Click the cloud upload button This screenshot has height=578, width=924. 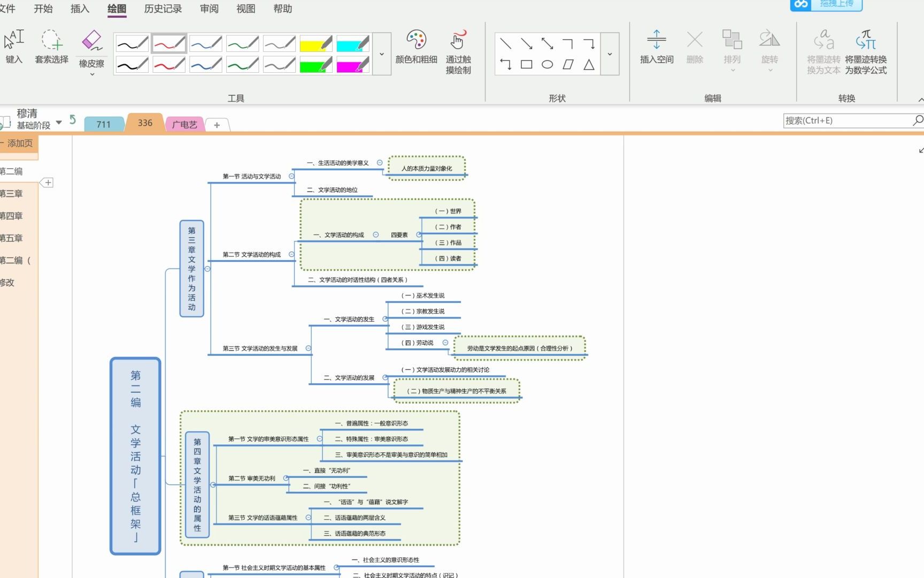(x=826, y=4)
